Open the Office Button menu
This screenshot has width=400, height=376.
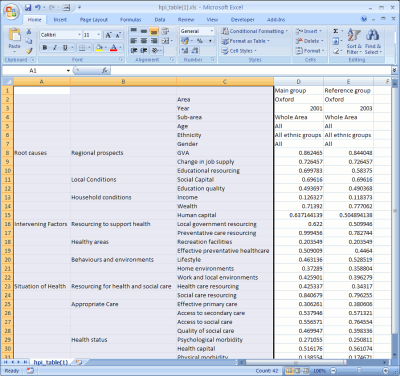[x=11, y=12]
